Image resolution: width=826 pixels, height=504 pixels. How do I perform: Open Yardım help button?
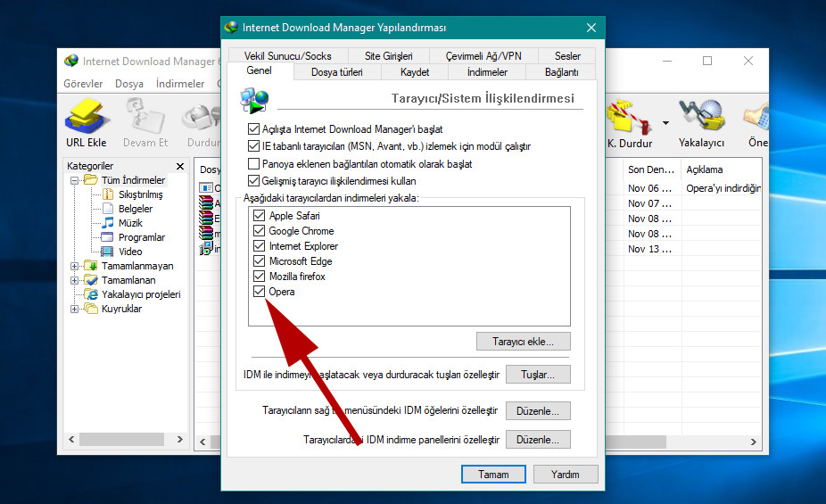point(566,474)
